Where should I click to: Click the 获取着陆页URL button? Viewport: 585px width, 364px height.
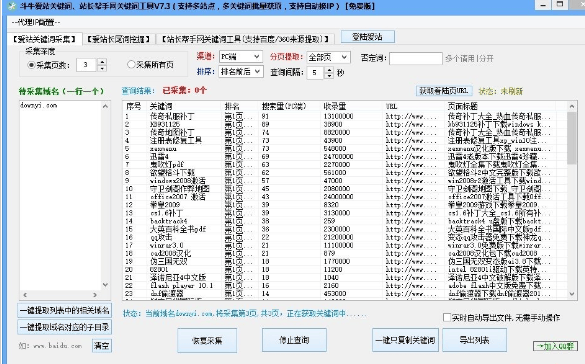[x=444, y=91]
